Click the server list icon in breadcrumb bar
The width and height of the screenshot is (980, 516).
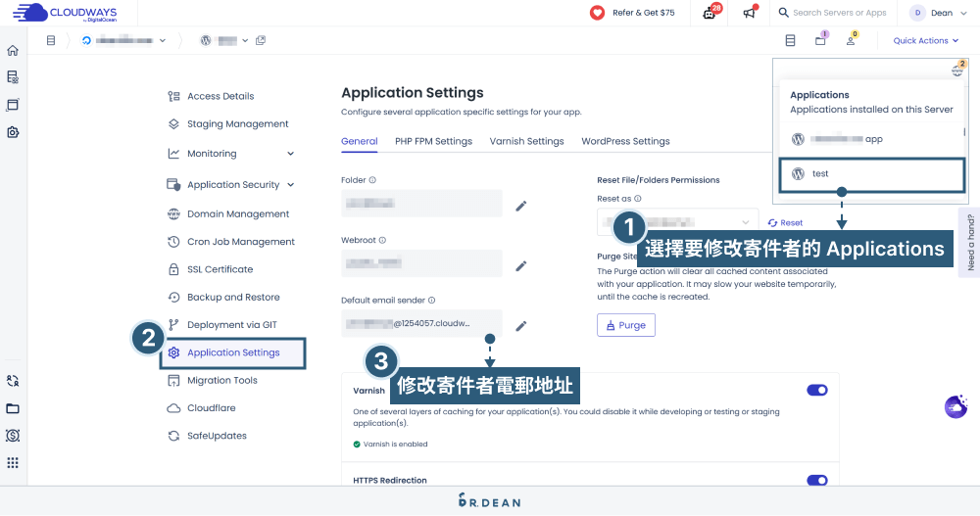[x=51, y=40]
